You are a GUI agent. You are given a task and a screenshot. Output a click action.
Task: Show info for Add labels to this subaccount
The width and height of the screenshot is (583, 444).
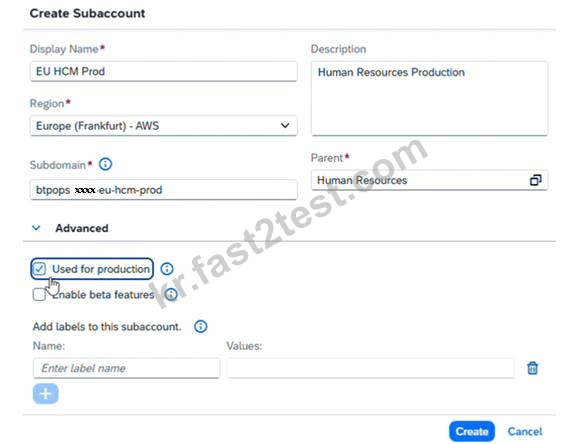pos(201,326)
